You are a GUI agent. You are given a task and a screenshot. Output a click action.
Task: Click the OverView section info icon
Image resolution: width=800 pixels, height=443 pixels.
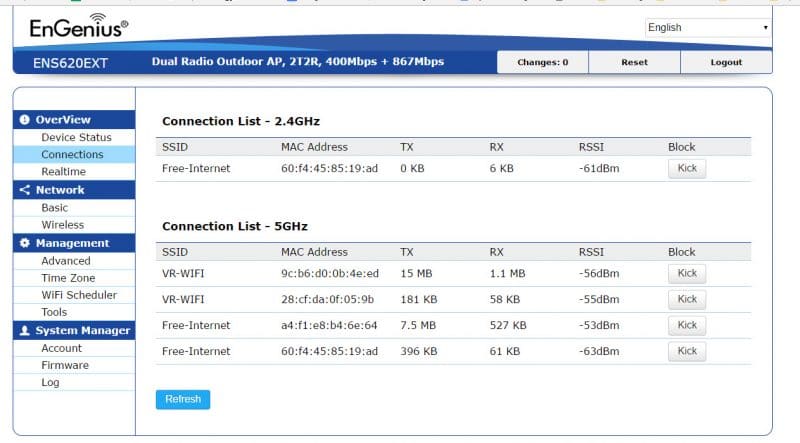pyautogui.click(x=25, y=120)
